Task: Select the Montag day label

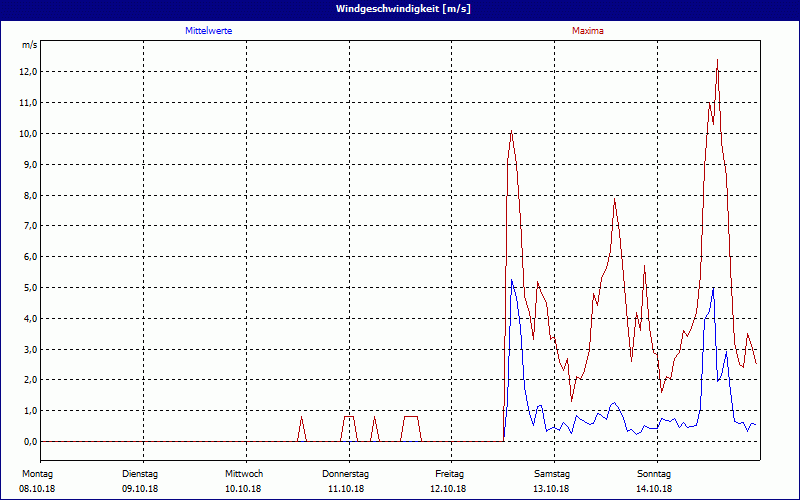Action: 36,473
